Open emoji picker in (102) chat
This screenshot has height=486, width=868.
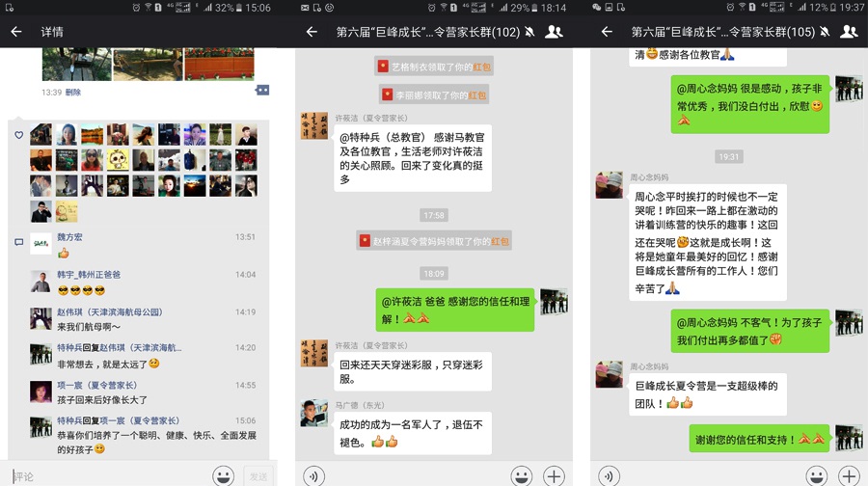click(x=522, y=476)
